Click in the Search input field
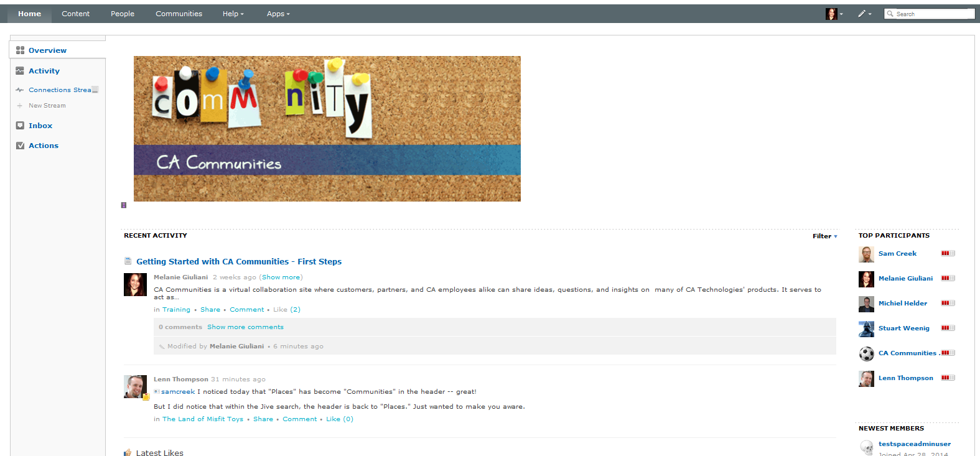Image resolution: width=980 pixels, height=456 pixels. [930, 14]
